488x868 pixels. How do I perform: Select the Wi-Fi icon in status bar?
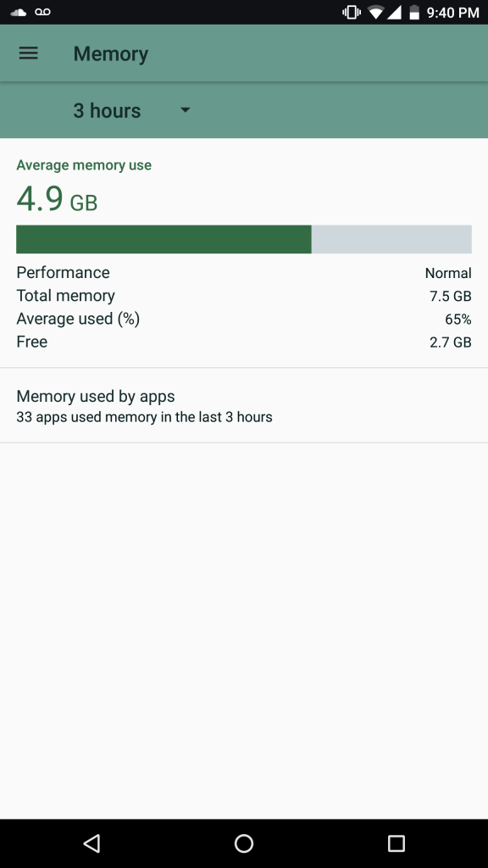[x=374, y=12]
